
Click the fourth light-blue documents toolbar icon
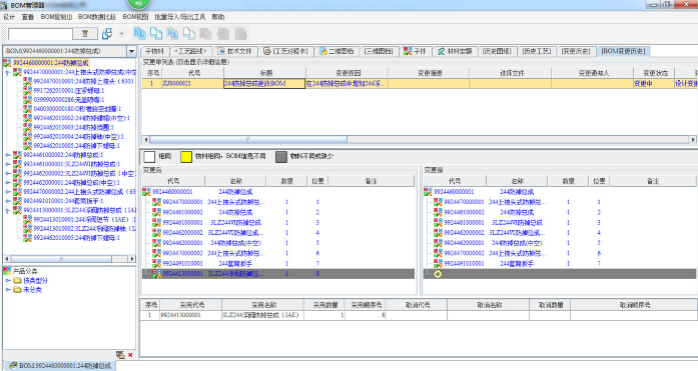click(x=189, y=33)
